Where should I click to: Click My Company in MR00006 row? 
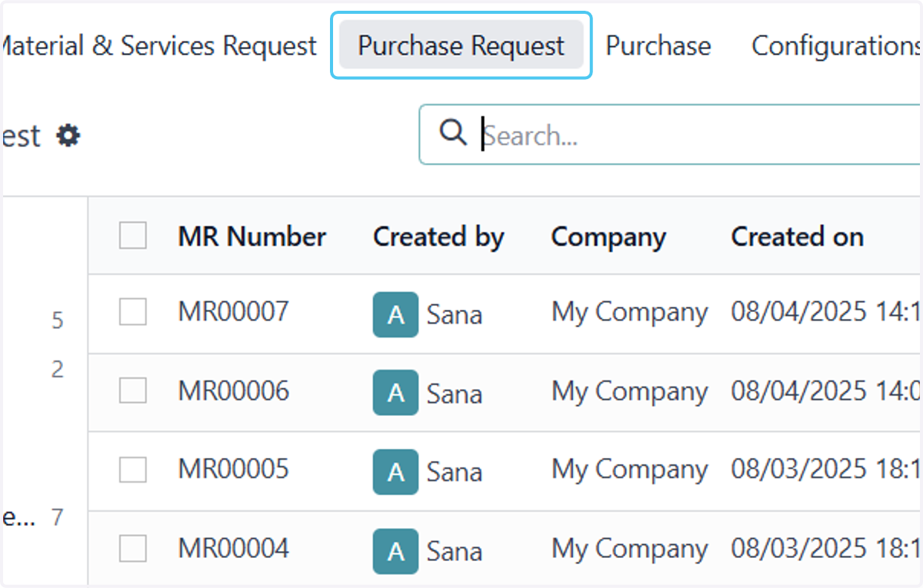point(629,392)
